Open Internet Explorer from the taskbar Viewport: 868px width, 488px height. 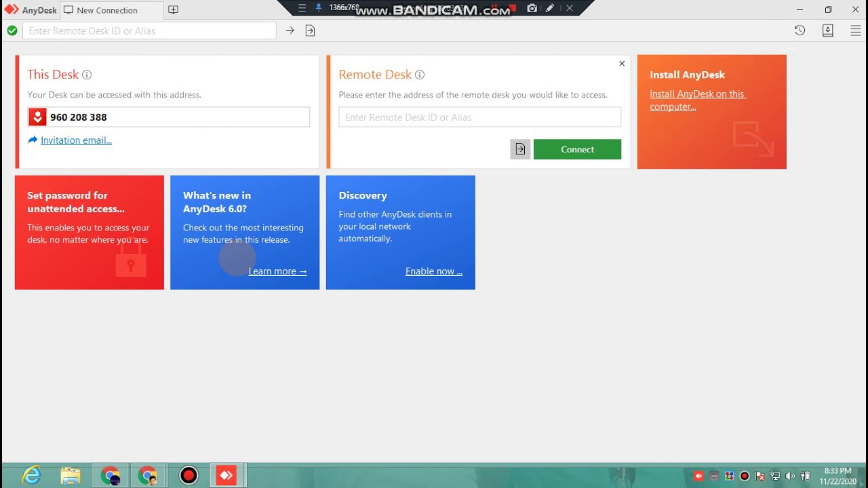pyautogui.click(x=31, y=476)
